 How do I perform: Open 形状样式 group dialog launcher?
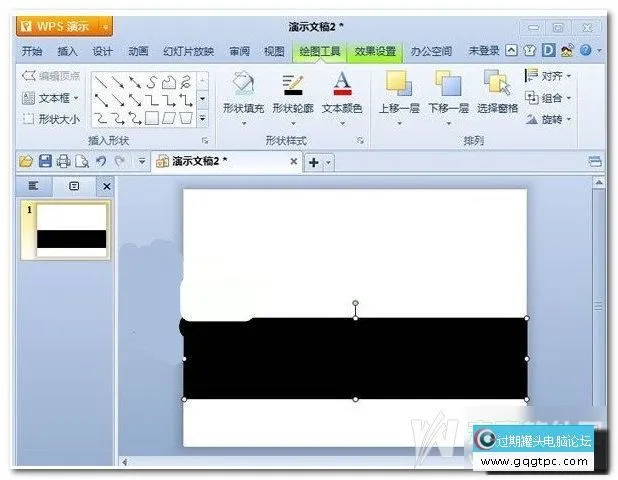point(360,140)
